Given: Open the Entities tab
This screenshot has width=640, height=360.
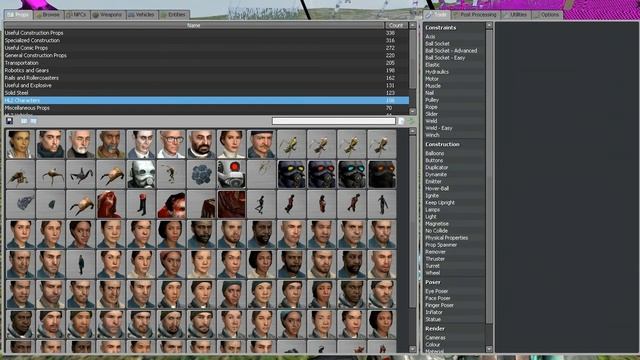Looking at the screenshot, I should point(173,15).
